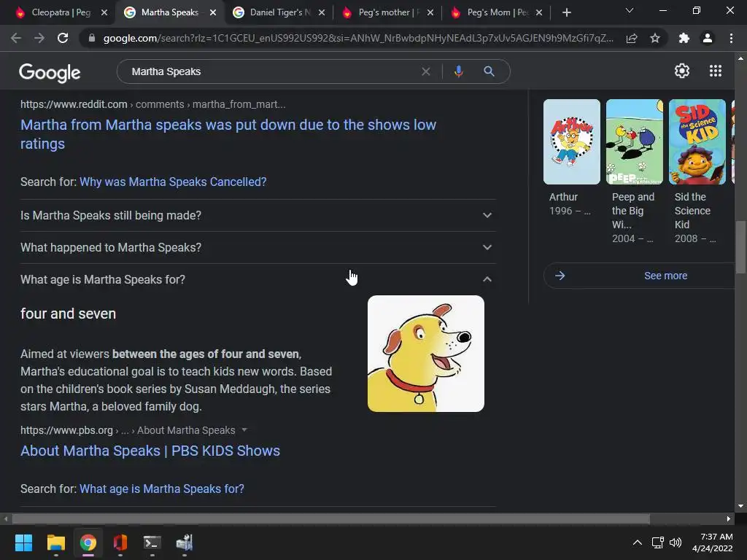Click the horizontal scrollbar right arrow
747x560 pixels.
coord(729,518)
